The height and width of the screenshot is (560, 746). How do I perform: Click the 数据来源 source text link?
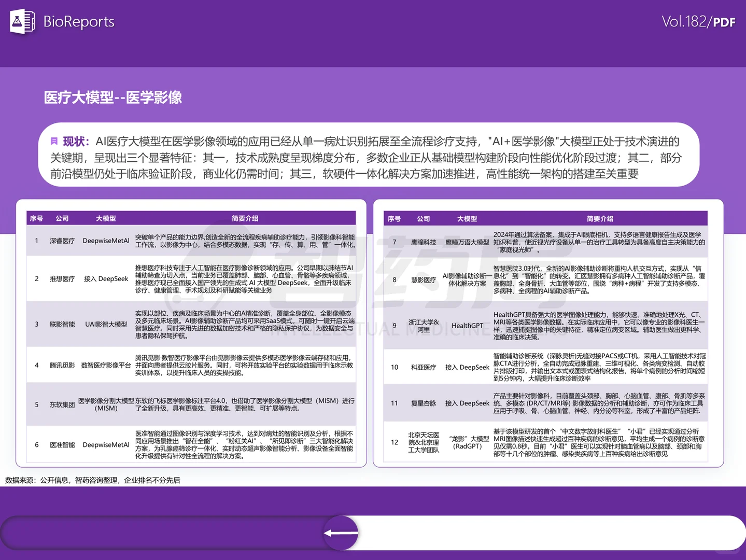pyautogui.click(x=92, y=480)
